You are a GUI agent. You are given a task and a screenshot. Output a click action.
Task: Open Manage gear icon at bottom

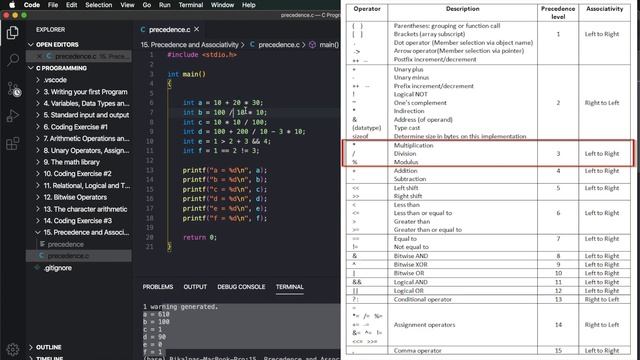[13, 349]
